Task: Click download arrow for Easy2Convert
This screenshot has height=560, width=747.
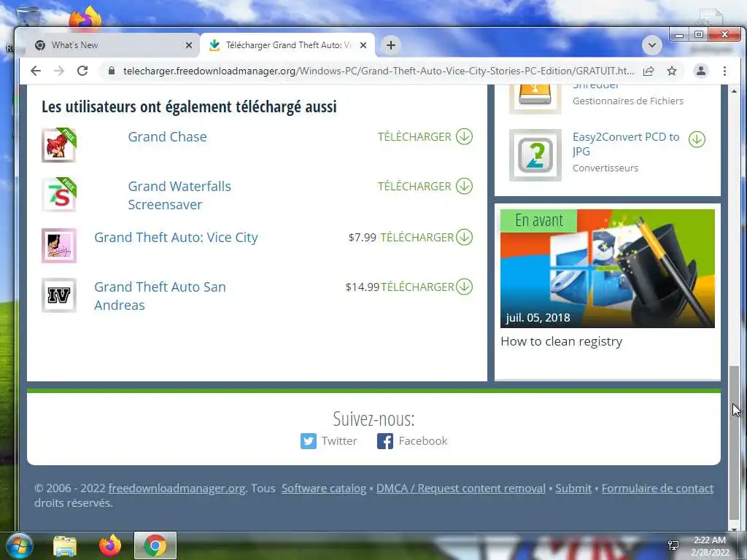Action: pos(697,139)
